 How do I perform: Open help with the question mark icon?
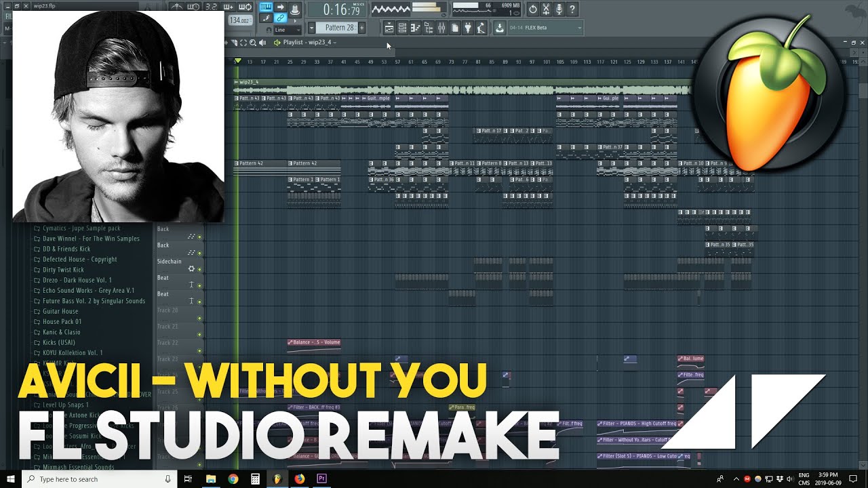pos(572,9)
